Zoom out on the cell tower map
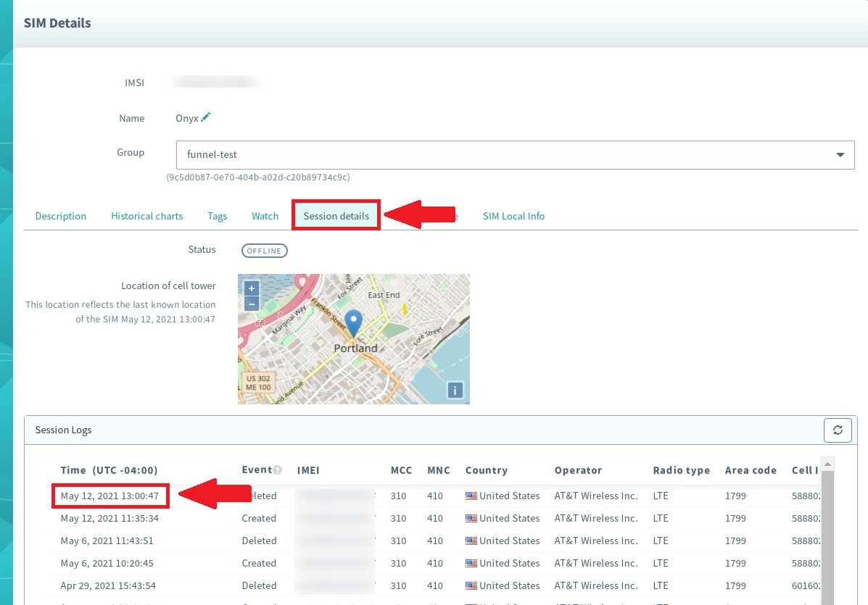868x605 pixels. pos(252,304)
